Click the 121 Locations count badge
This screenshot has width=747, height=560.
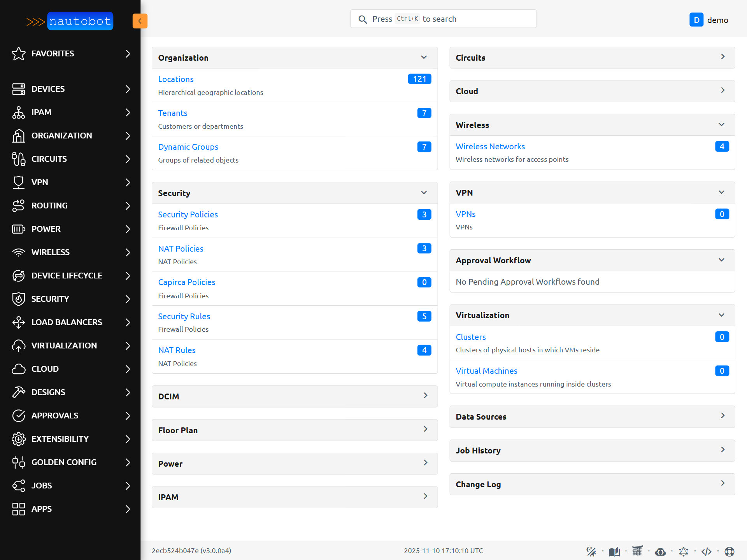point(419,79)
